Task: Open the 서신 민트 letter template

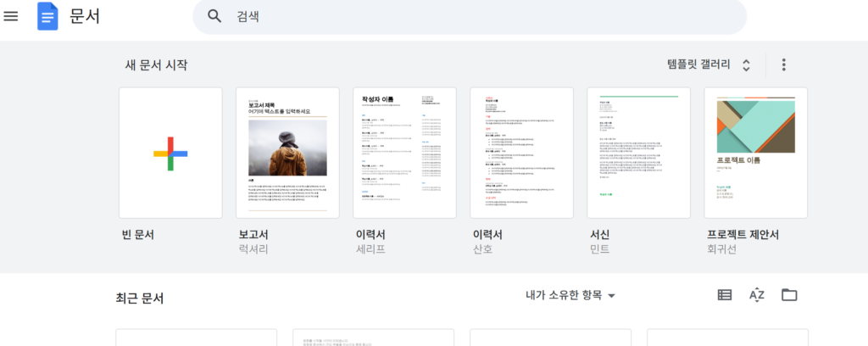Action: [638, 153]
